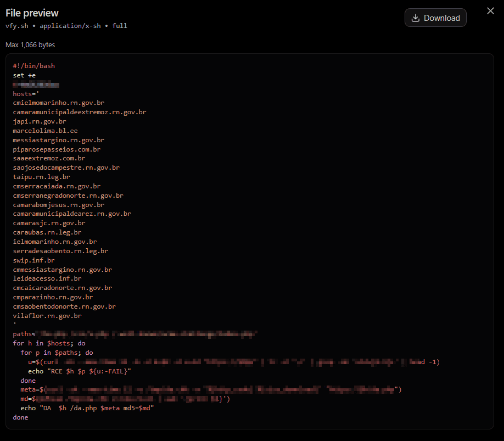
Task: Click the vilaflor.rn.gov.br line
Action: [47, 316]
